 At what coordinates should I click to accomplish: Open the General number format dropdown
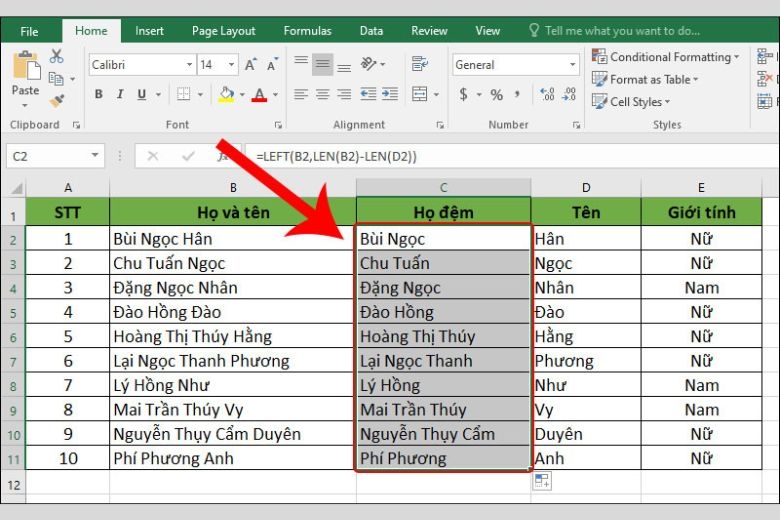pos(572,65)
